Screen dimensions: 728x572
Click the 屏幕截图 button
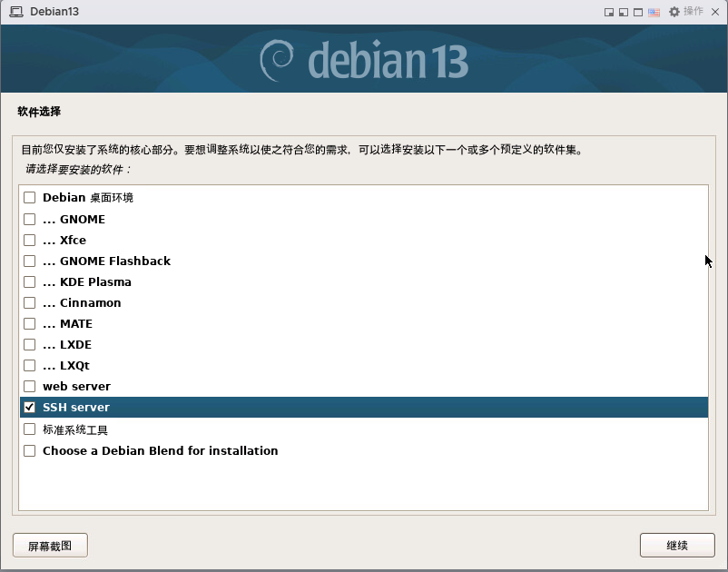pyautogui.click(x=50, y=546)
